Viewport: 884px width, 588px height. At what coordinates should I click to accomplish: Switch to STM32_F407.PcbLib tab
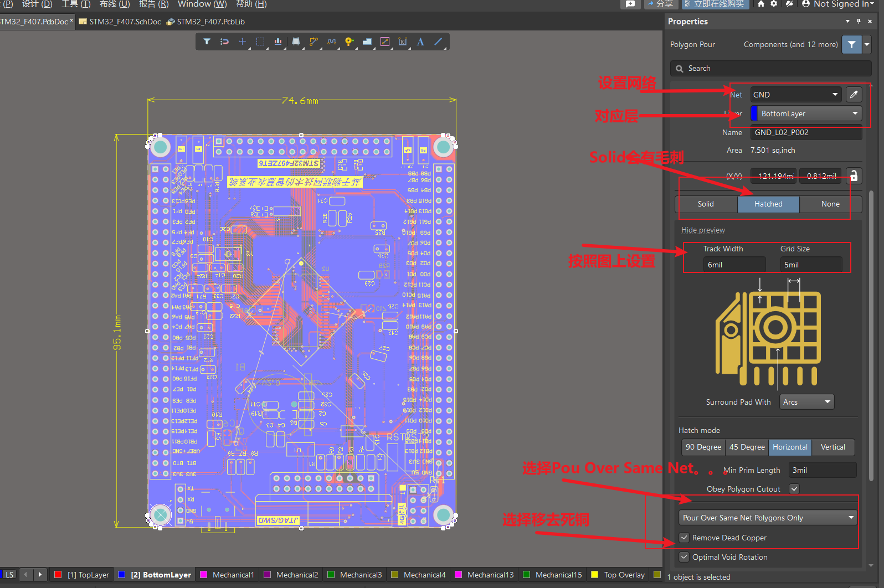tap(206, 22)
